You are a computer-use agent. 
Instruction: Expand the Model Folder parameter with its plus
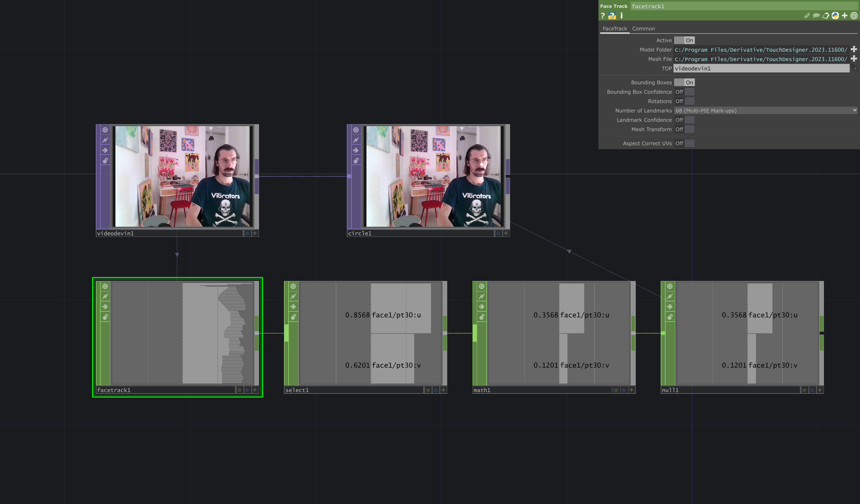(x=854, y=49)
